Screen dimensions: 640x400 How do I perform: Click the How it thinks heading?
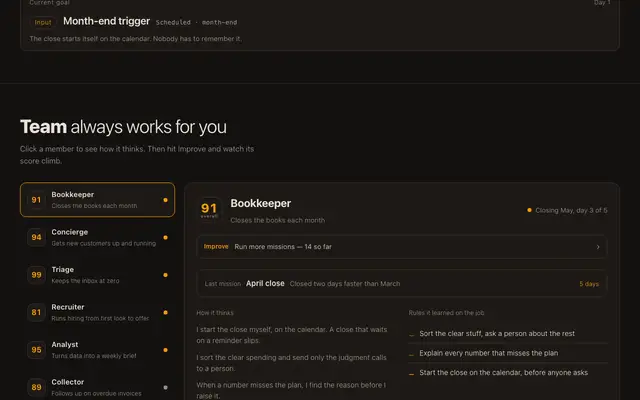(x=215, y=313)
